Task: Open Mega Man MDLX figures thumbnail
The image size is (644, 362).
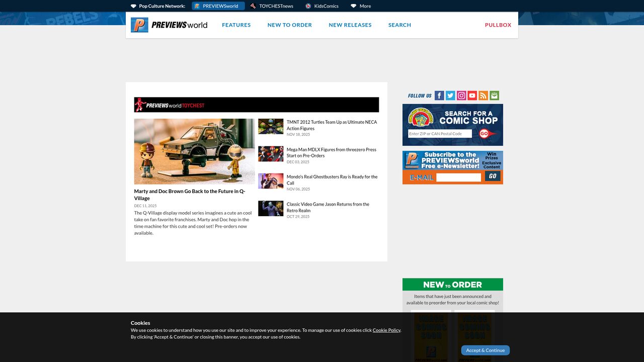Action: 271,154
